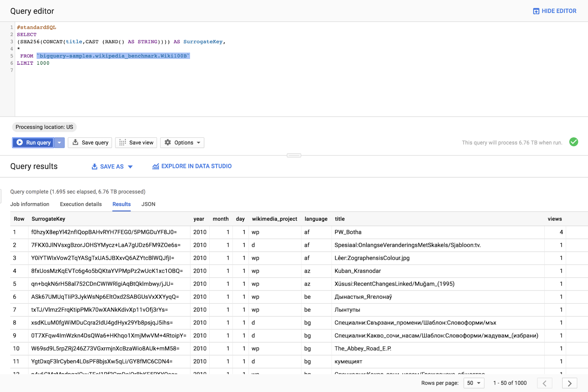Image resolution: width=588 pixels, height=392 pixels.
Task: Expand the Save As dropdown arrow
Action: 130,167
